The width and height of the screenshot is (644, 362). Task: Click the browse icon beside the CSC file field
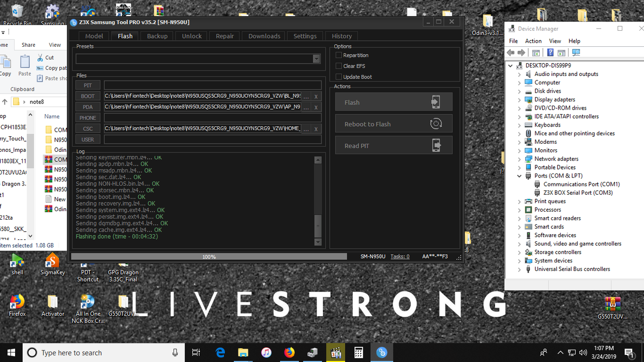(x=306, y=128)
